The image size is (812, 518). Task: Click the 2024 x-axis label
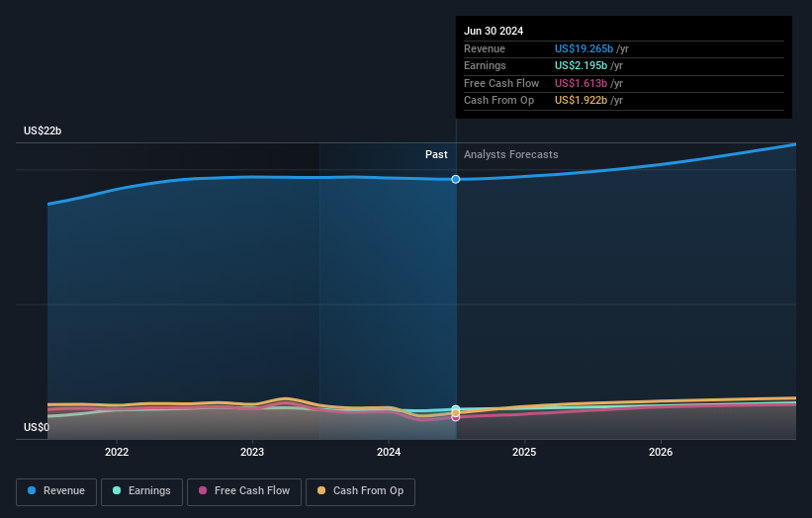point(389,452)
